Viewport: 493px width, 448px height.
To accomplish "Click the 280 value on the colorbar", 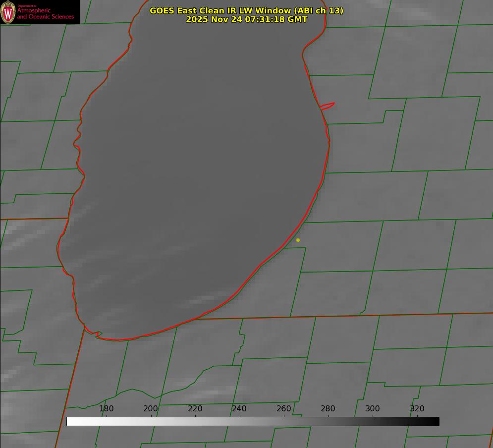I will 328,408.
